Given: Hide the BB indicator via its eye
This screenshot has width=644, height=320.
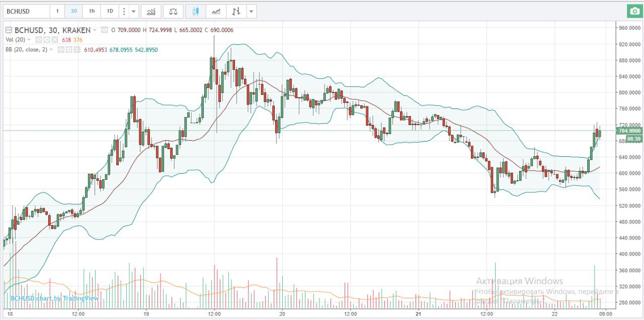Looking at the screenshot, I should tap(60, 50).
